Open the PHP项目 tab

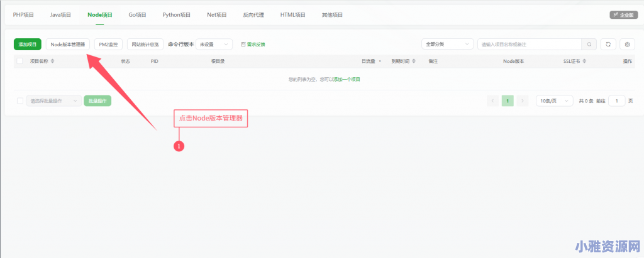(23, 15)
